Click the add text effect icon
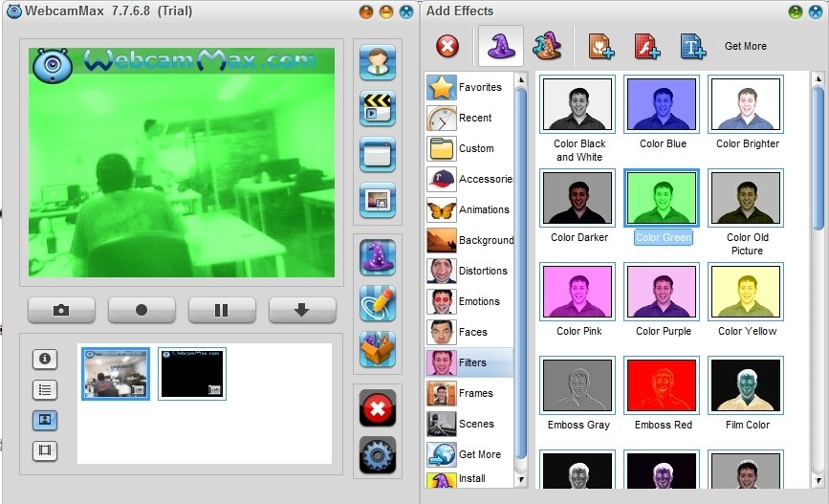829x504 pixels. 692,47
